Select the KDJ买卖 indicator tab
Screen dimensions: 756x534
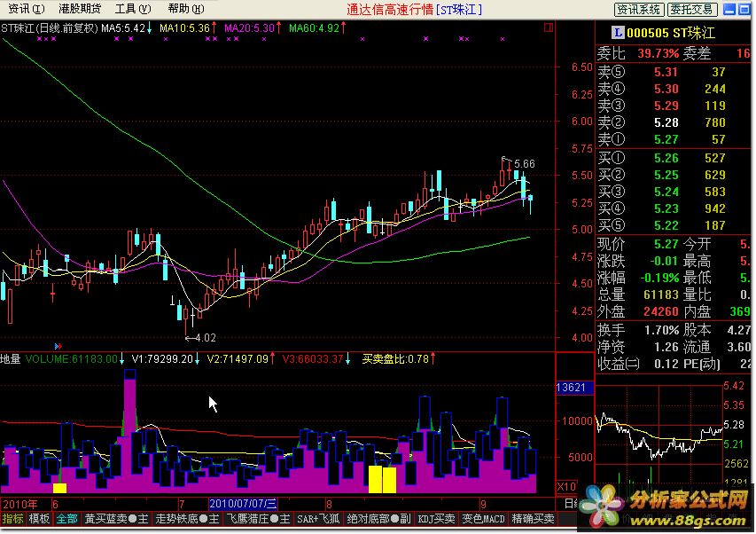pyautogui.click(x=436, y=519)
